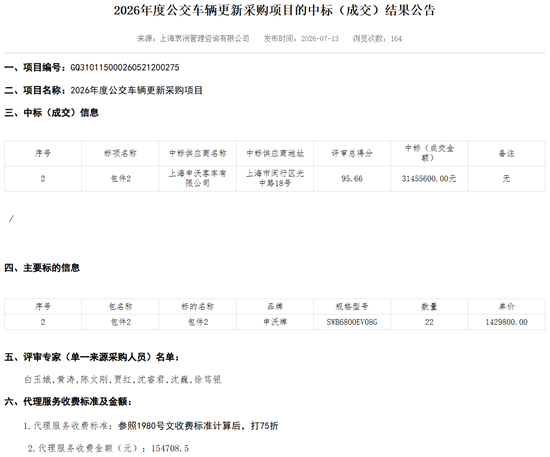This screenshot has height=457, width=550.
Task: Click the 中标供应商地址 column header
Action: [275, 153]
